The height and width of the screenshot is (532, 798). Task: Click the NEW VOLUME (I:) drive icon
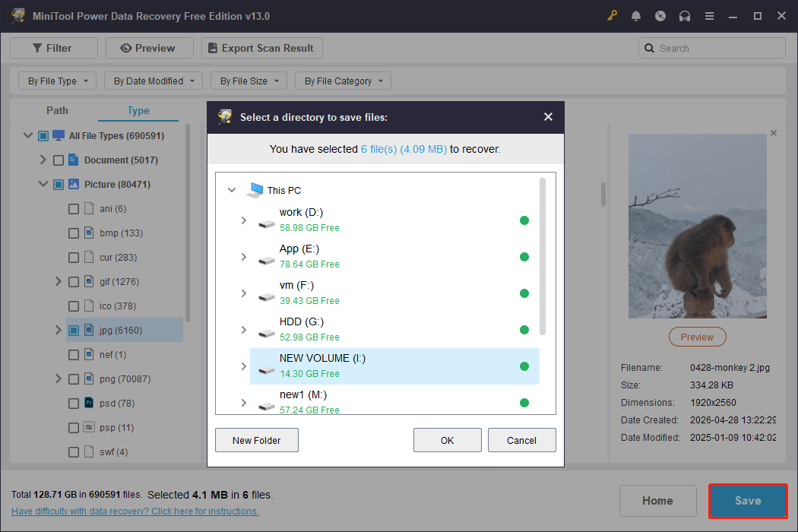pos(266,370)
